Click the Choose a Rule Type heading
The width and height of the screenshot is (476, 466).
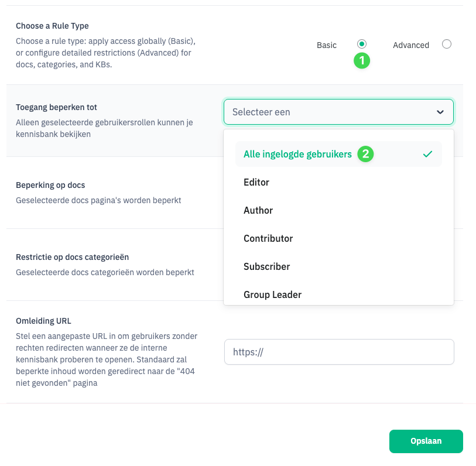[53, 26]
